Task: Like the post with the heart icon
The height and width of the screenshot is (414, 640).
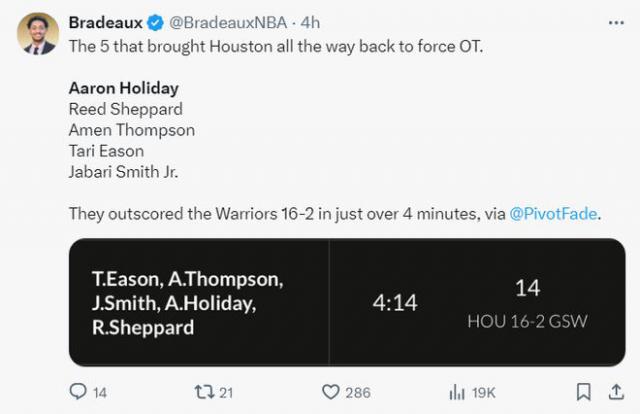Action: coord(329,392)
